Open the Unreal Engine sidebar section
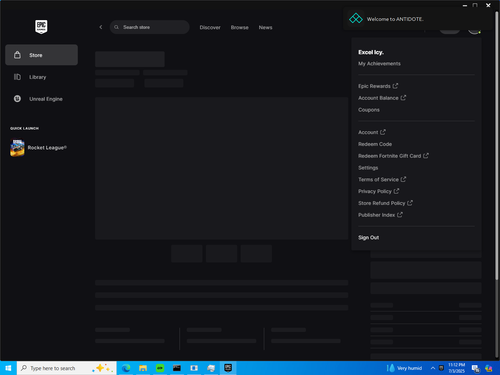500x375 pixels. click(41, 99)
